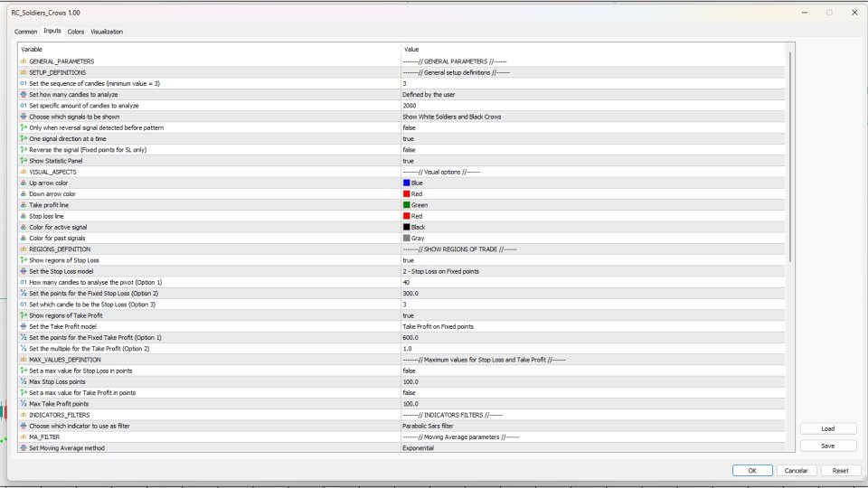Click the icon beside GENERAL_PARAMETERS row
The width and height of the screenshot is (868, 488).
tap(23, 61)
